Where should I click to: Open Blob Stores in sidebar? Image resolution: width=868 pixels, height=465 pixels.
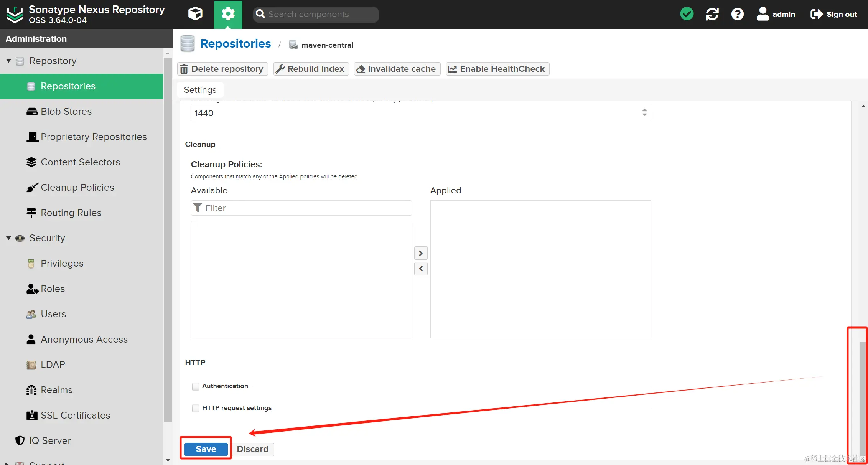pyautogui.click(x=66, y=111)
